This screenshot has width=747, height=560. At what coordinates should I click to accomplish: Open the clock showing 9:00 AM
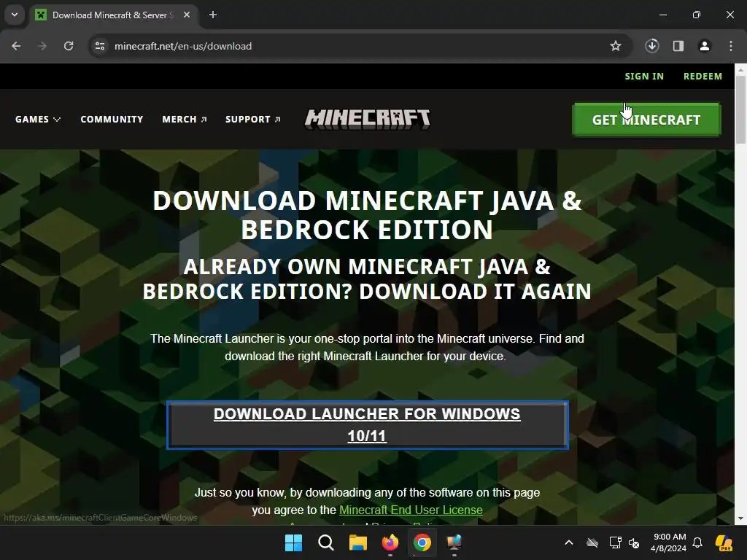tap(668, 542)
